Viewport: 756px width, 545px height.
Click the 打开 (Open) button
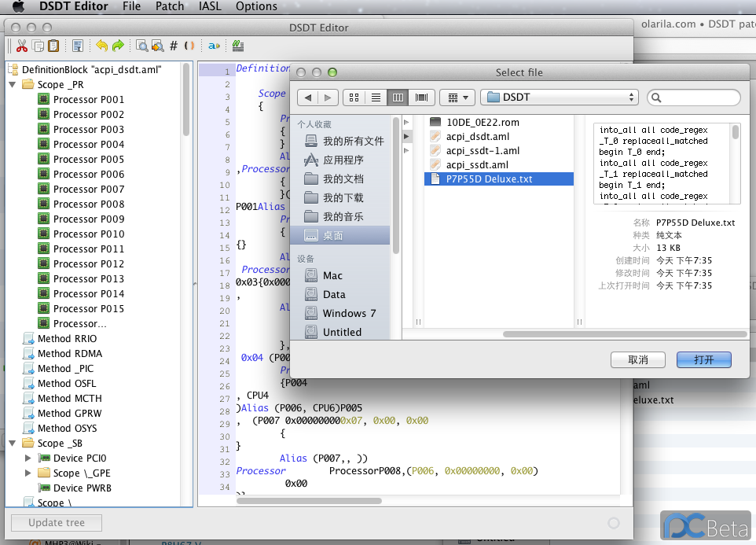(x=703, y=359)
